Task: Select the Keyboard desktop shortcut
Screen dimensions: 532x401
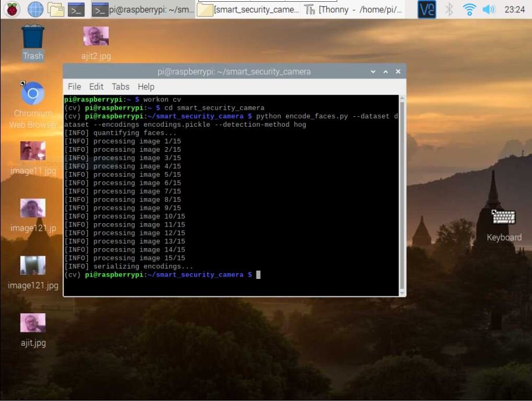Action: 504,219
